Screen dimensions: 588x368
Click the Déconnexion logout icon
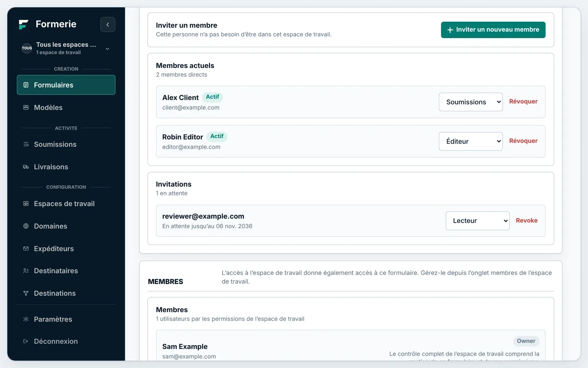(x=26, y=341)
